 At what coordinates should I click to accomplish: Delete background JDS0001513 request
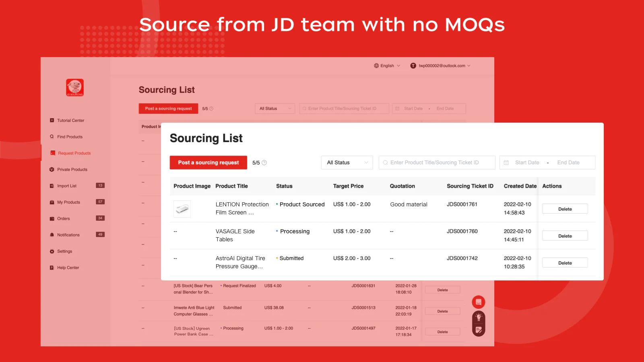442,311
